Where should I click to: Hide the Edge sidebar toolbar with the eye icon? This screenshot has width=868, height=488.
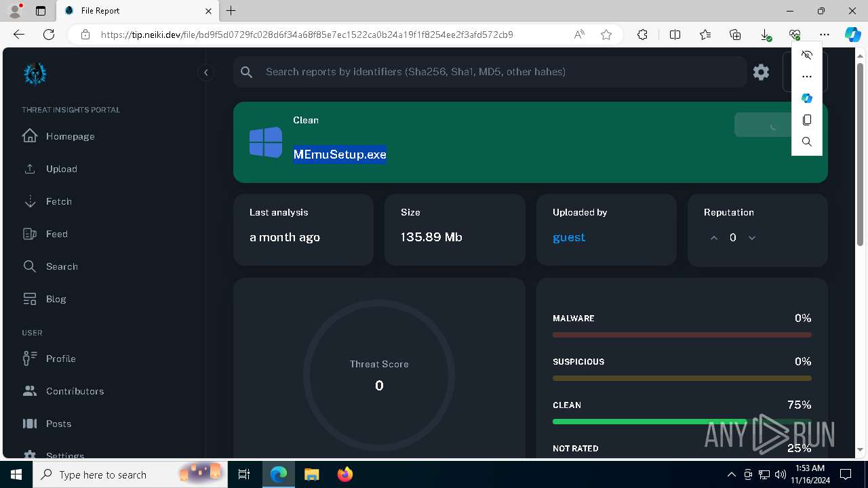tap(807, 55)
